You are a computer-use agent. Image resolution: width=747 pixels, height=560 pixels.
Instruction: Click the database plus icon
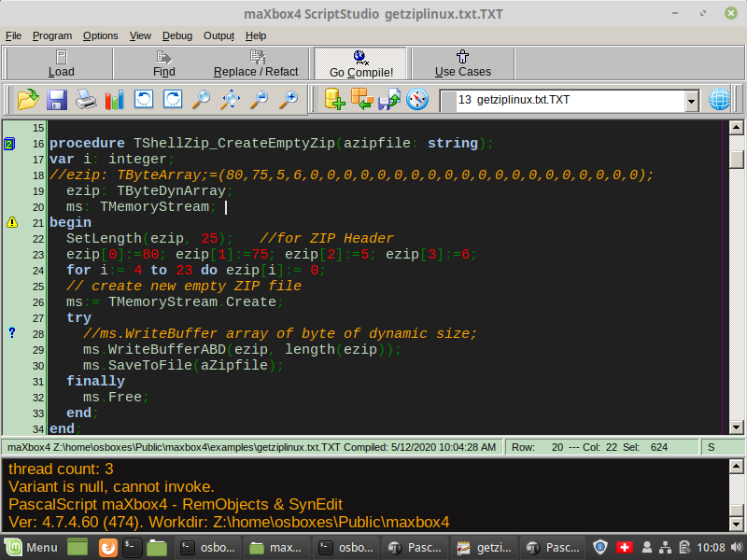[x=334, y=99]
